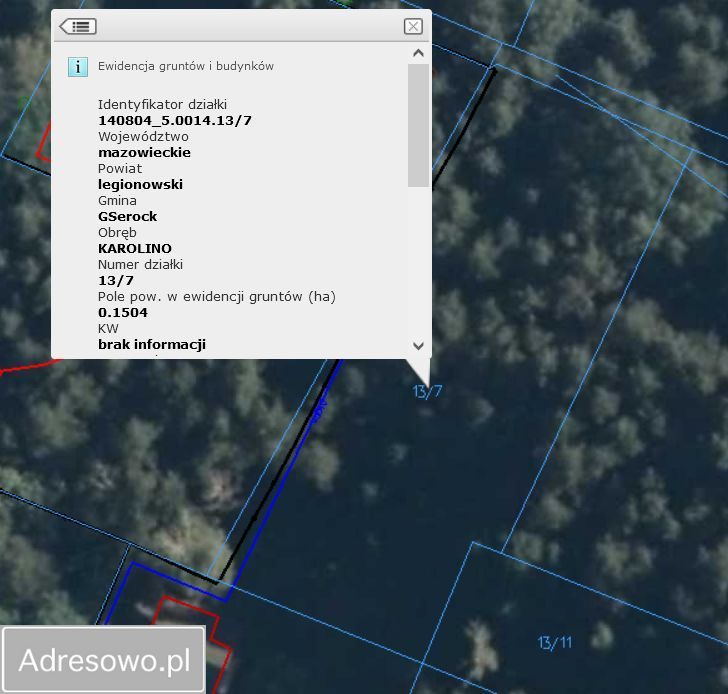Click the value 'mazowieckie'
Viewport: 728px width, 694px height.
point(144,153)
